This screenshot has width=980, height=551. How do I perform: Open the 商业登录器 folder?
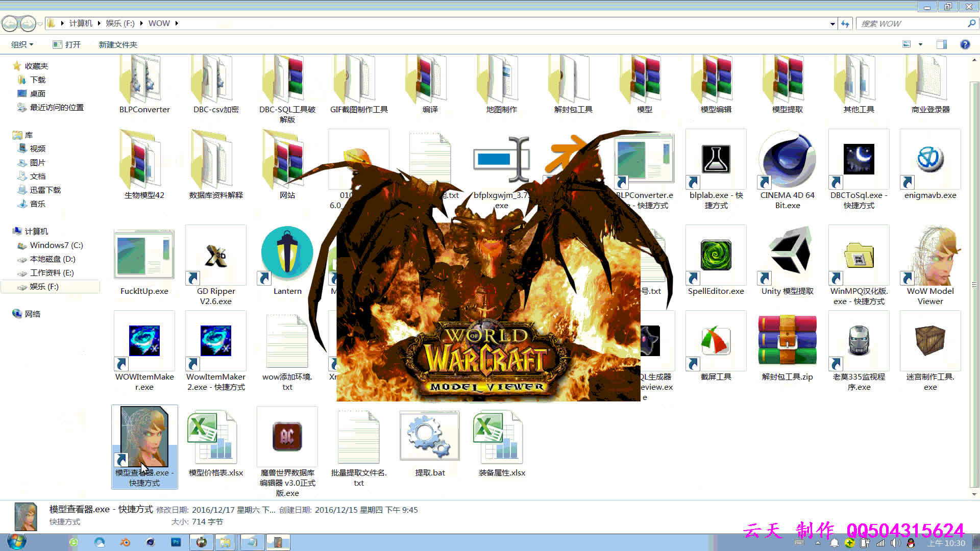(930, 84)
